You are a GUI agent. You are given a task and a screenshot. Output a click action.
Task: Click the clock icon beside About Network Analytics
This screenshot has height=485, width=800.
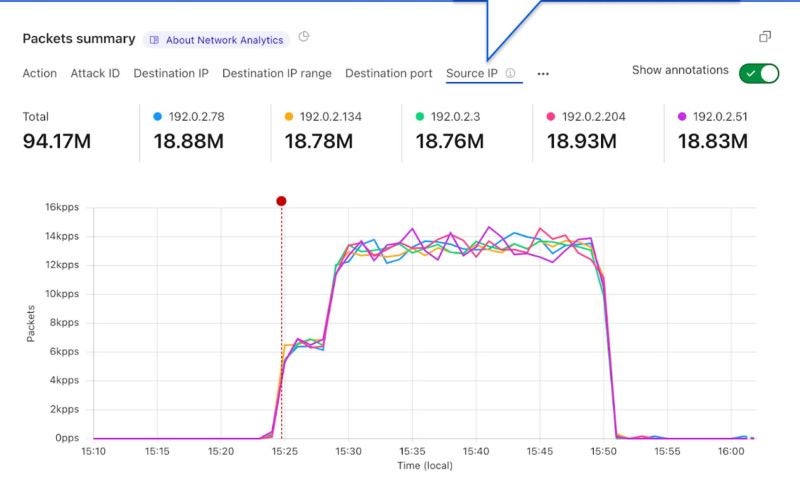[x=304, y=36]
